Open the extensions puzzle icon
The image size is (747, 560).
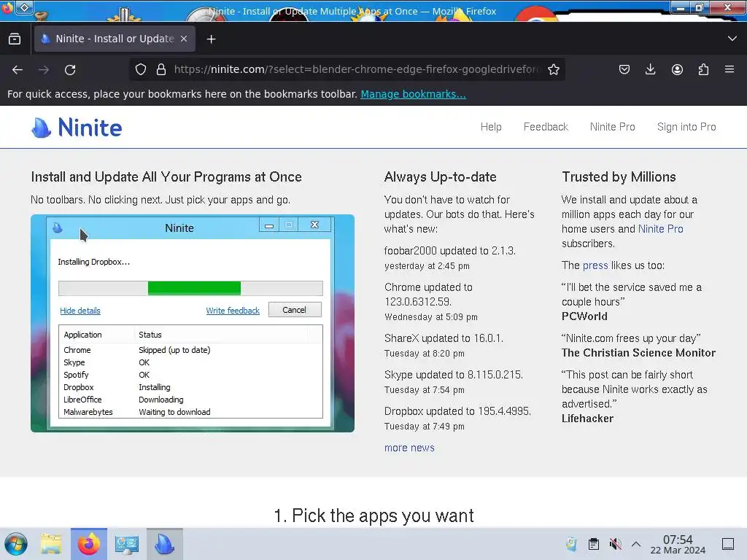tap(703, 69)
